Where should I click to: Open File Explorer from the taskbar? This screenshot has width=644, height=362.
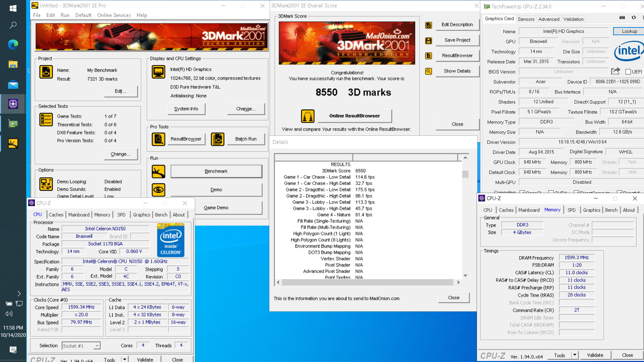[x=13, y=64]
